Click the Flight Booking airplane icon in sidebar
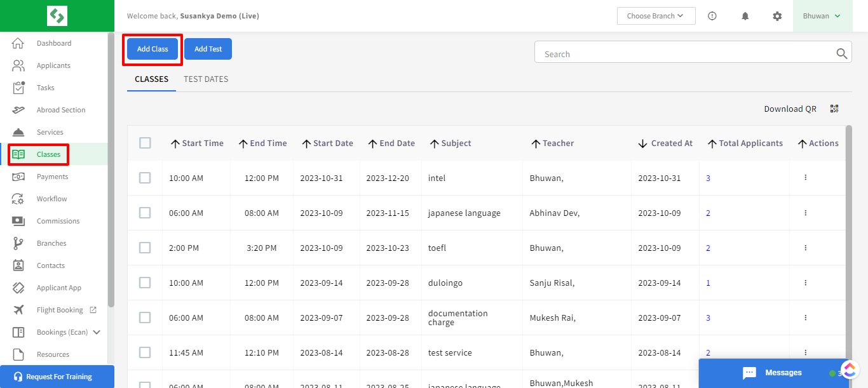 click(19, 309)
